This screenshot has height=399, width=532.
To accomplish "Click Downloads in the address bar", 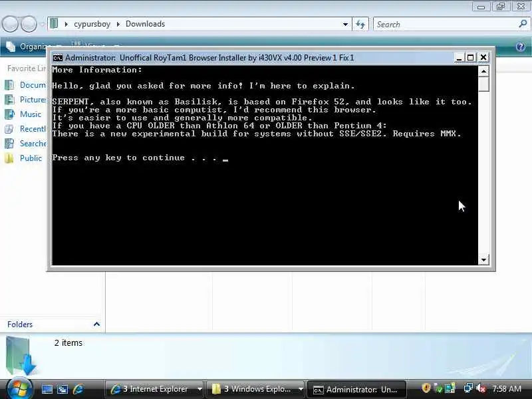I will click(x=145, y=24).
